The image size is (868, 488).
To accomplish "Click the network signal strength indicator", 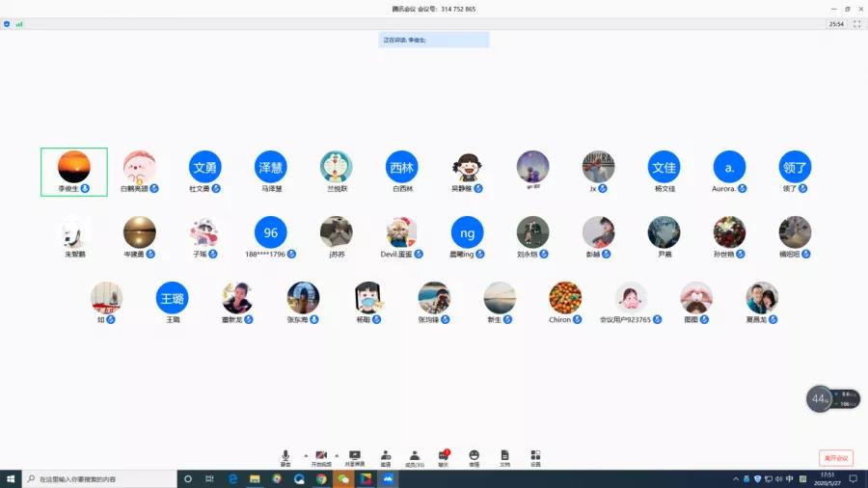I will (18, 24).
